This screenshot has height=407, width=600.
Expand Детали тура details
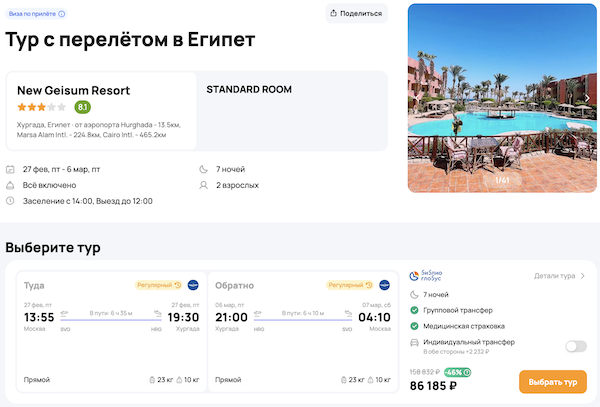tap(559, 276)
